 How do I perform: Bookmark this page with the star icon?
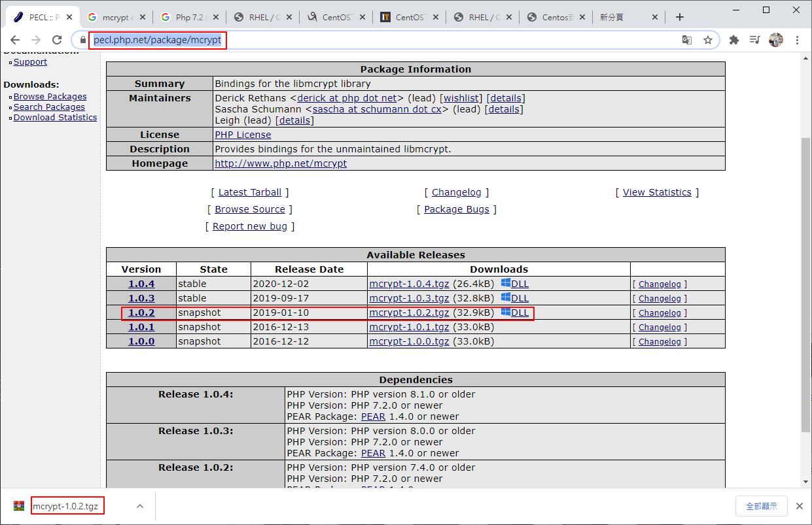707,40
